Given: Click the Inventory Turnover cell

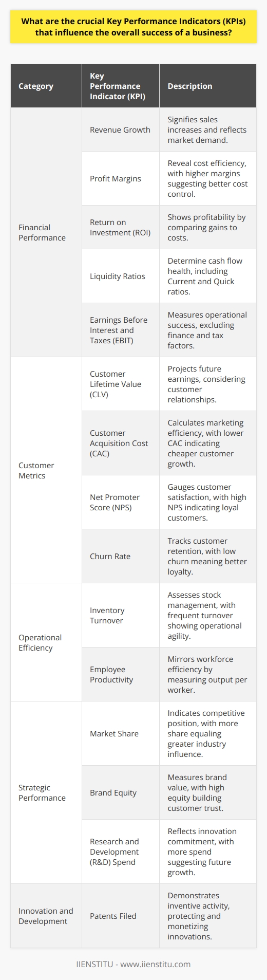Looking at the screenshot, I should point(121,615).
